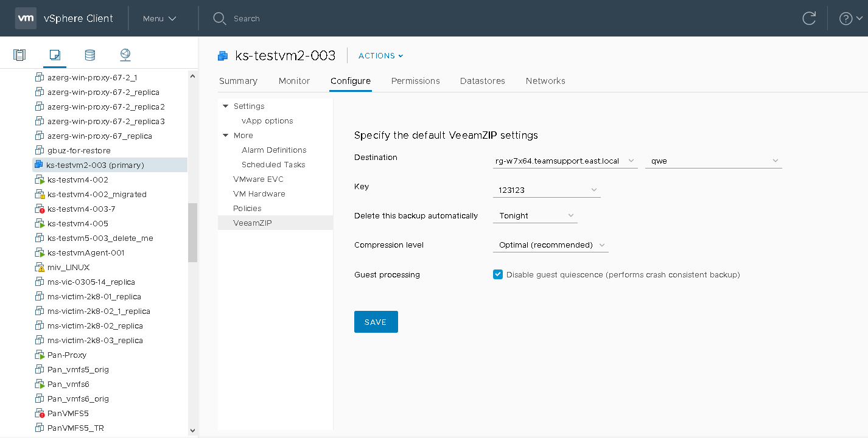This screenshot has width=868, height=438.
Task: Open the ACTIONS dropdown
Action: (381, 55)
